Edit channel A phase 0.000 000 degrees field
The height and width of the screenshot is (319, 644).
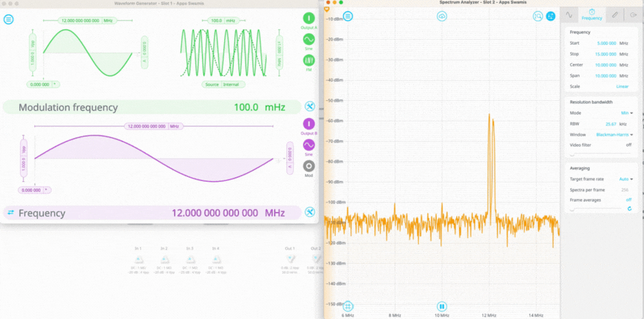[43, 84]
